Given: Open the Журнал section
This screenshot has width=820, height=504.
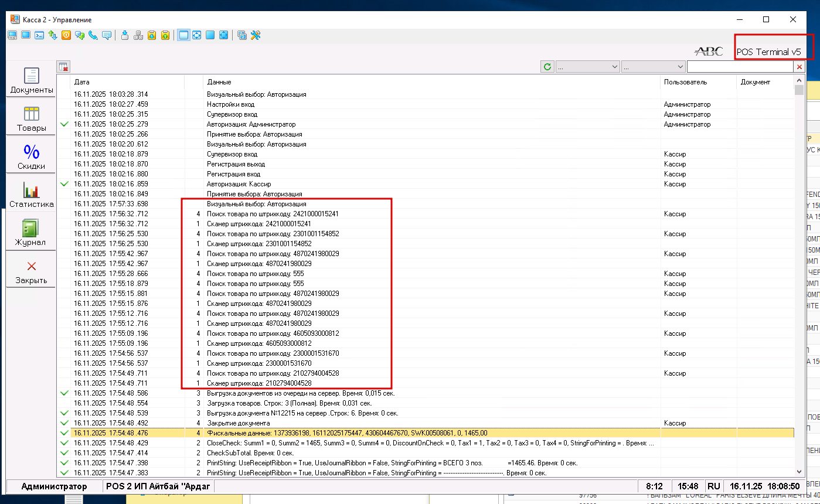Looking at the screenshot, I should 31,233.
